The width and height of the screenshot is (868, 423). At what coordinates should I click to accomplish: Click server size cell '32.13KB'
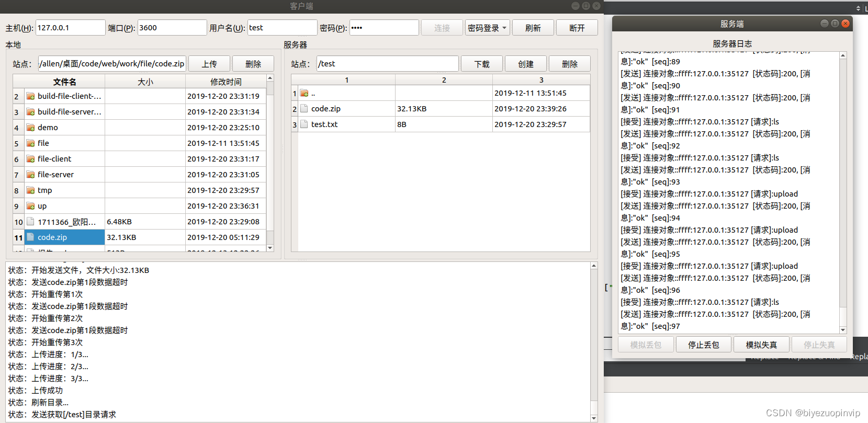pos(412,109)
